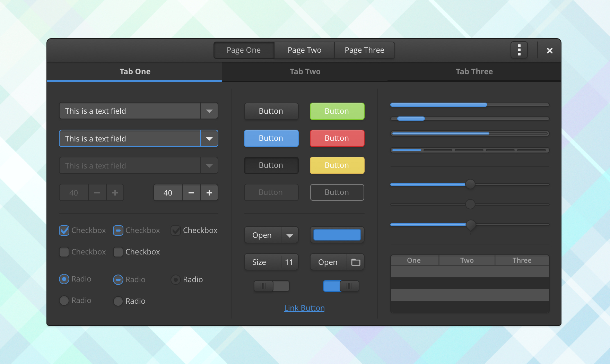Click the dark pressed Button
610x364 pixels.
pyautogui.click(x=271, y=165)
